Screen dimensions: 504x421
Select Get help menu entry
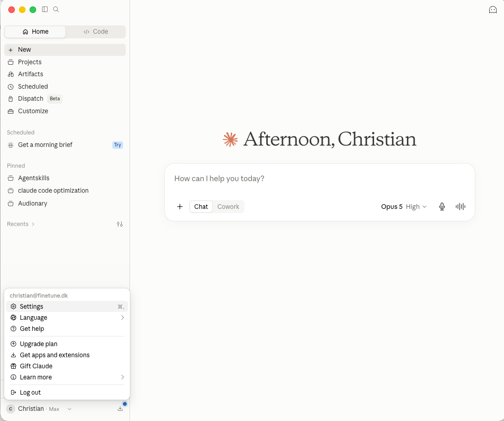tap(67, 329)
